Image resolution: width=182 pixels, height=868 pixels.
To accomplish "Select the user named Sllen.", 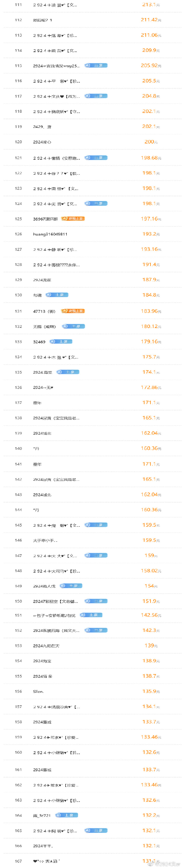I will [38, 691].
